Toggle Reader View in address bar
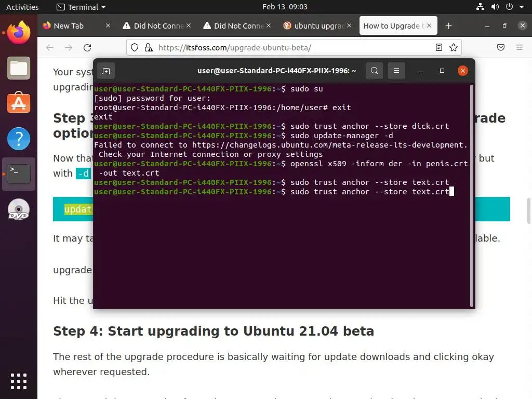Viewport: 532px width, 399px height. 438,47
